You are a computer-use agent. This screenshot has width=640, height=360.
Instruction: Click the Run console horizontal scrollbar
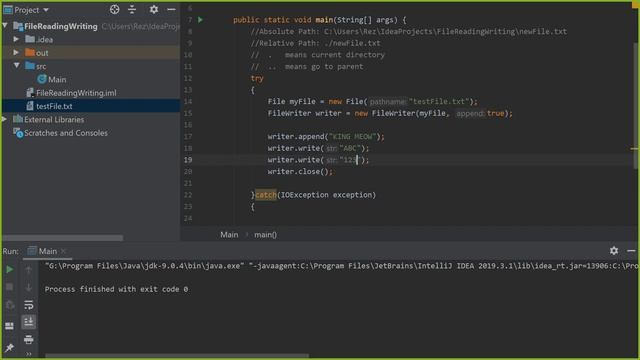coord(176,356)
